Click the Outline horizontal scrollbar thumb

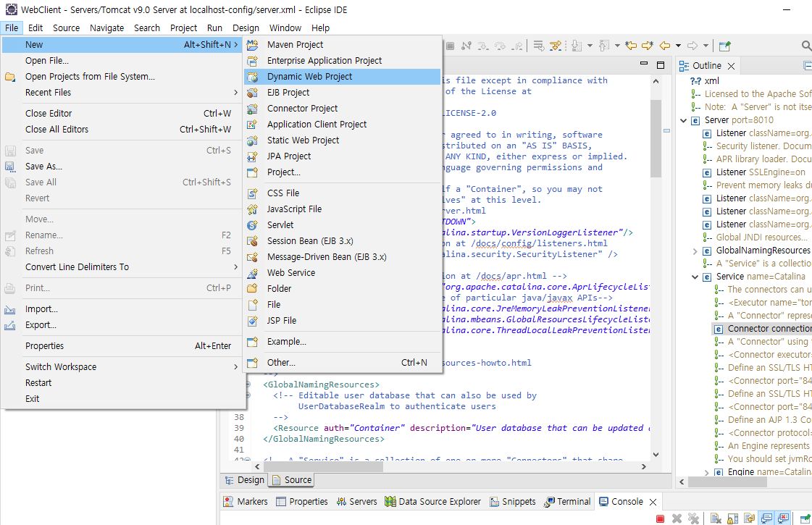tap(727, 482)
